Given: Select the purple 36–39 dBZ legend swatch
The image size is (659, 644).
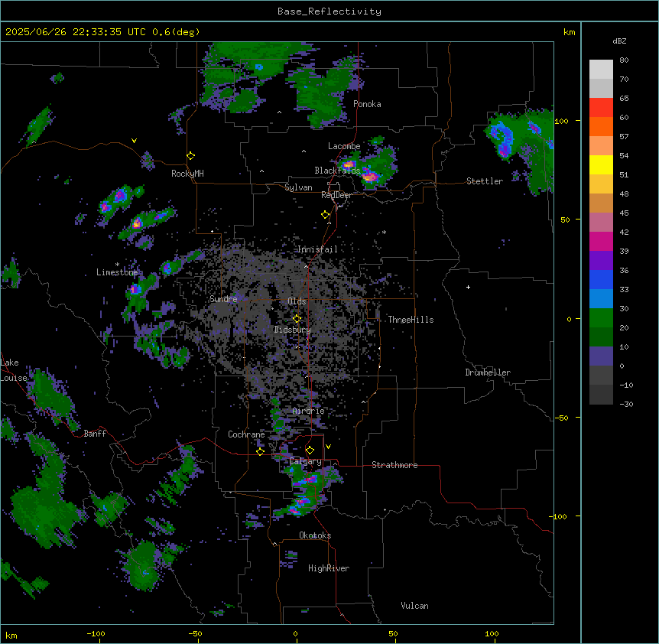Looking at the screenshot, I should [601, 261].
